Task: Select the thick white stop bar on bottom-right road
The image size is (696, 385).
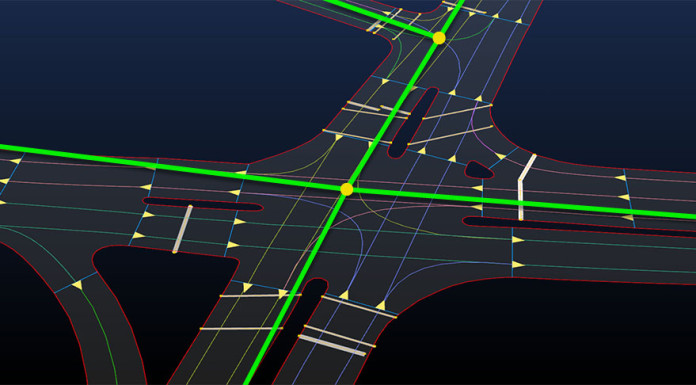Action: (x=332, y=345)
